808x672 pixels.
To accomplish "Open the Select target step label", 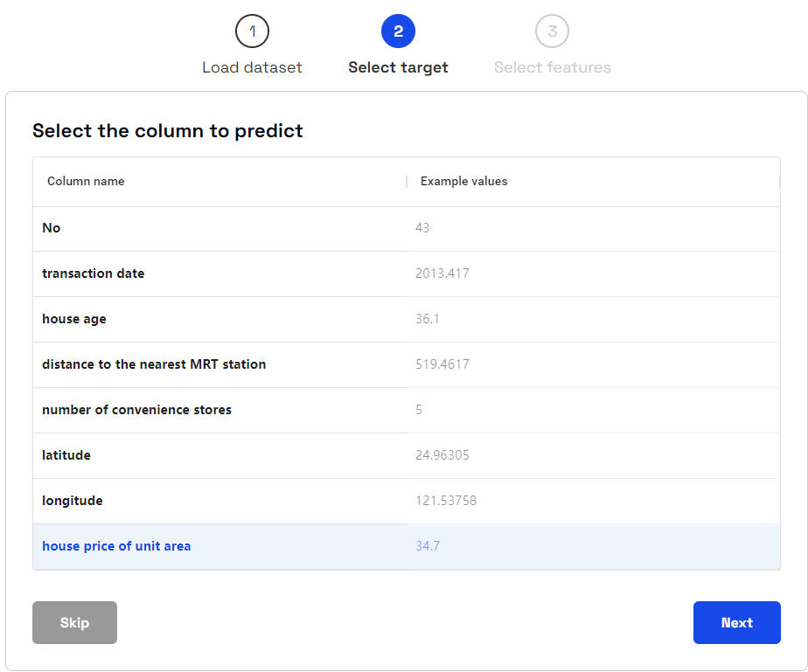I will [398, 67].
